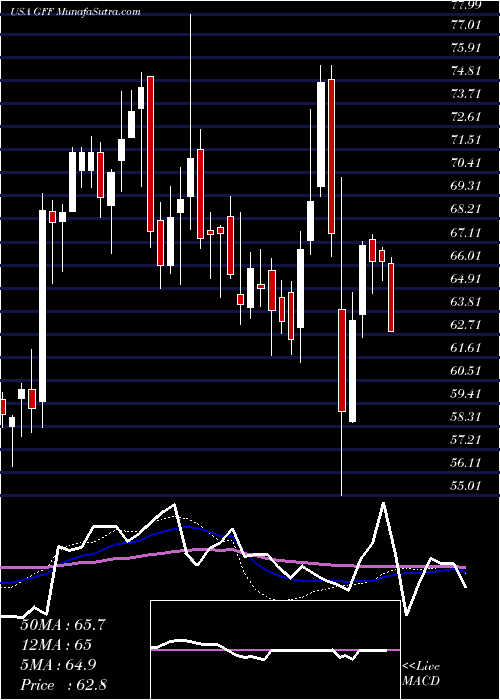Click the 73.71 price axis label
The width and height of the screenshot is (500, 700).
[466, 93]
